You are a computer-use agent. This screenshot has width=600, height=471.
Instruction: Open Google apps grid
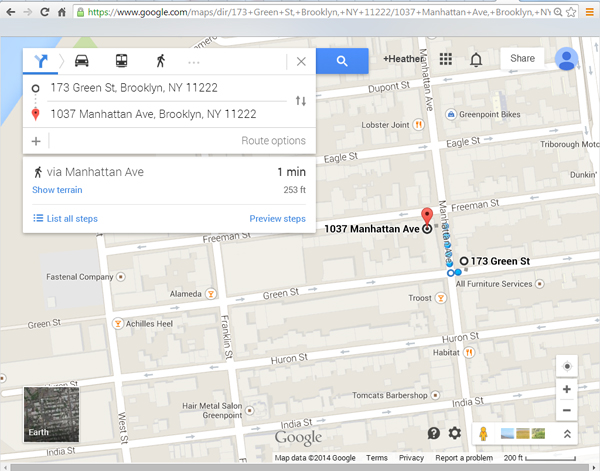pyautogui.click(x=445, y=60)
